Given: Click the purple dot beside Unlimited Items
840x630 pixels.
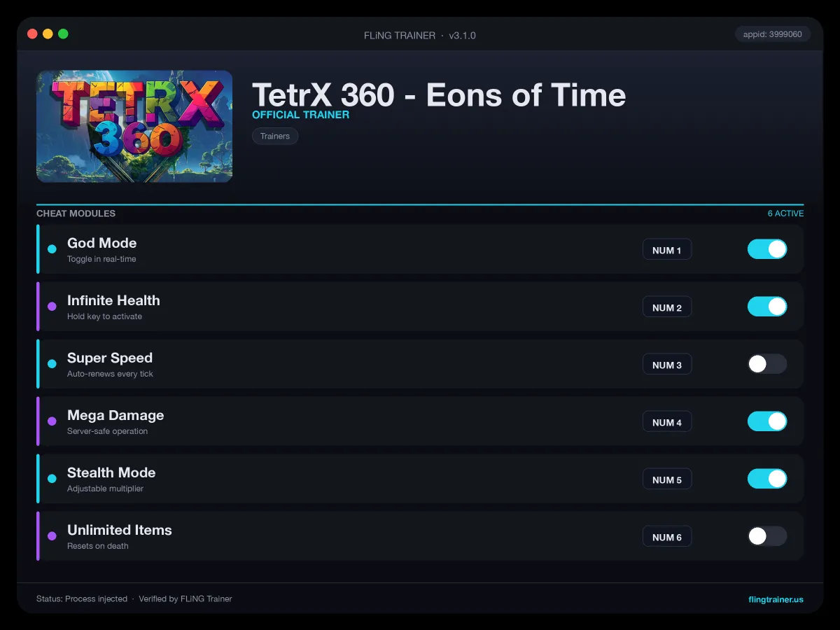Looking at the screenshot, I should pos(52,536).
